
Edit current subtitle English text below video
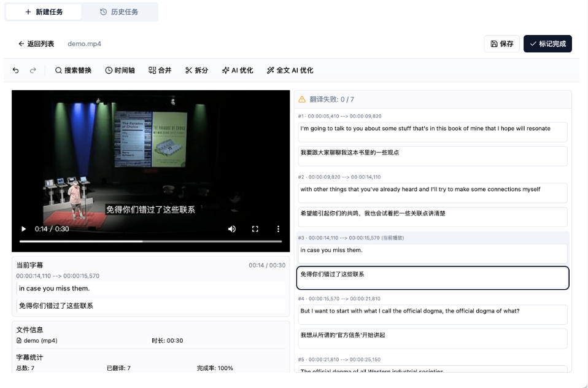coord(151,289)
